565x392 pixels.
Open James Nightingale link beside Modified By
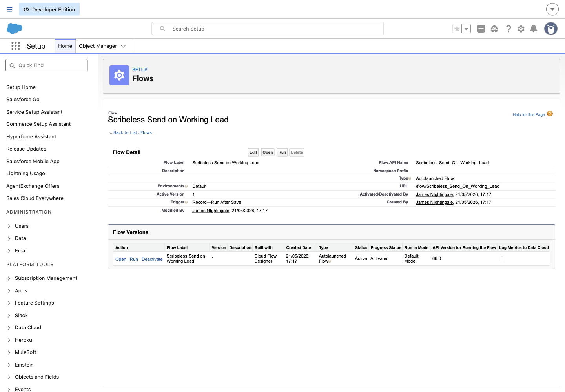pyautogui.click(x=211, y=211)
